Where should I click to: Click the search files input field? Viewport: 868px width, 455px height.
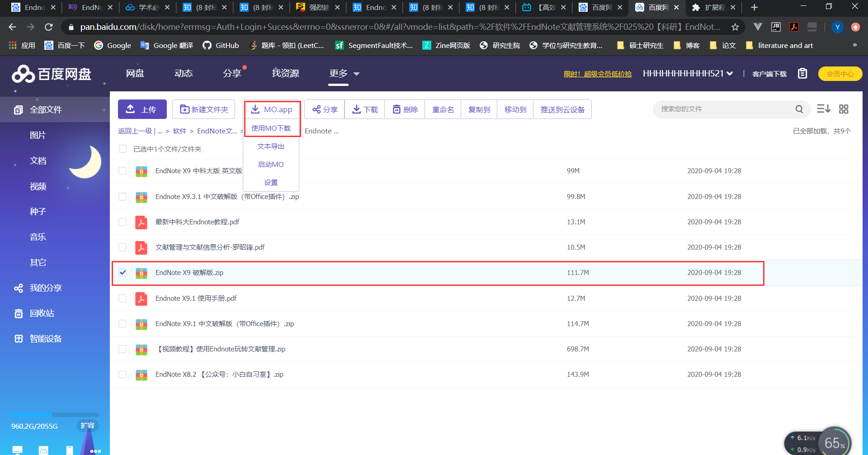pos(723,109)
